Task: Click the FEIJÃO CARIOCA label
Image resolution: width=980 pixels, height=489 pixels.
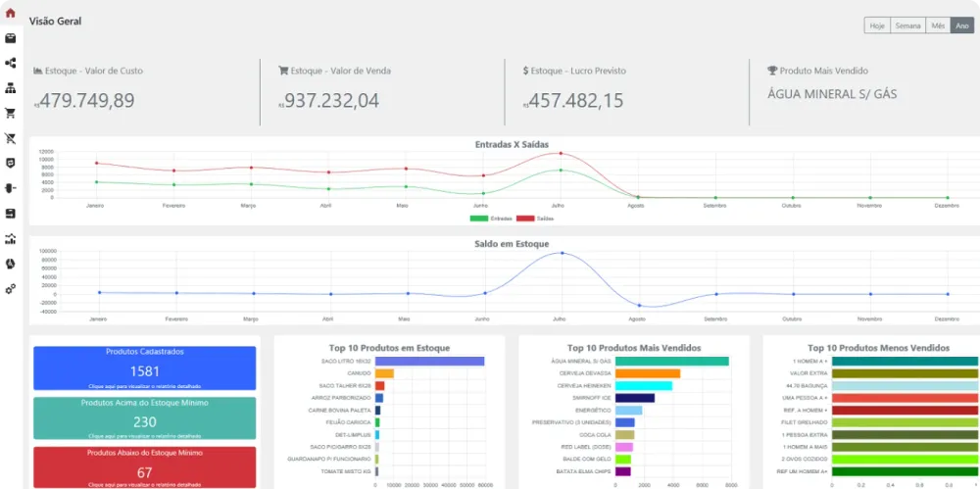Action: click(348, 422)
